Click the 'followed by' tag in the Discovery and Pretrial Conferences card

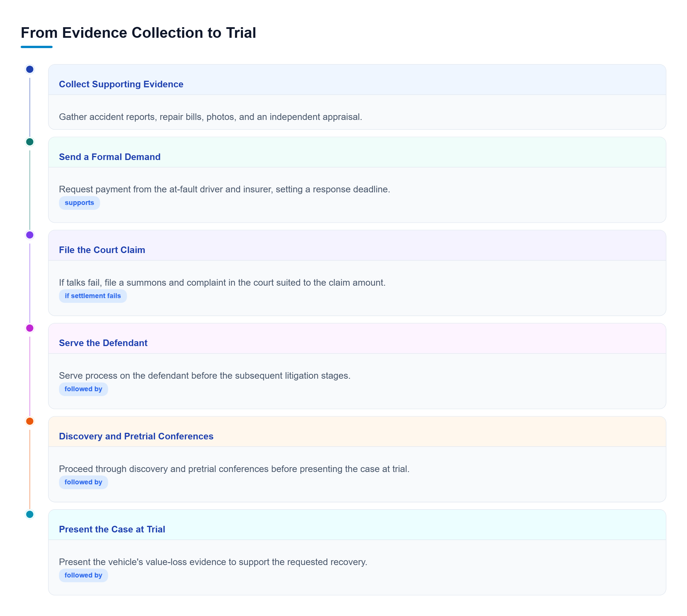tap(83, 482)
